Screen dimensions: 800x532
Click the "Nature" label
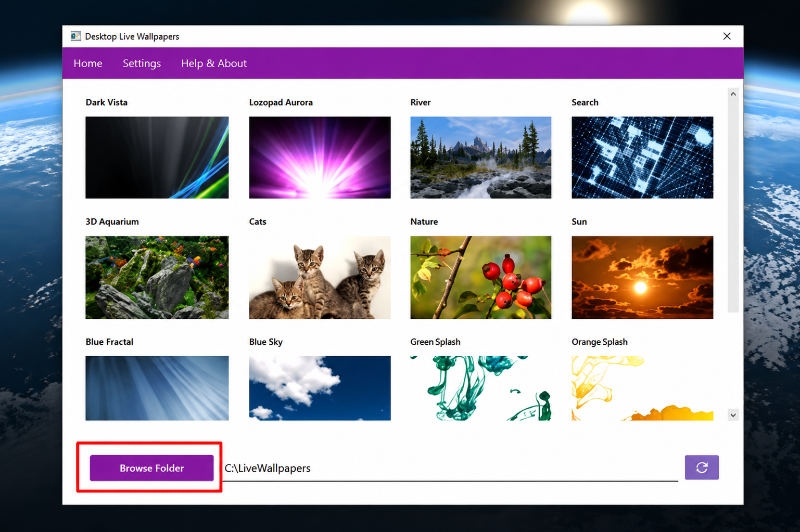tap(424, 221)
